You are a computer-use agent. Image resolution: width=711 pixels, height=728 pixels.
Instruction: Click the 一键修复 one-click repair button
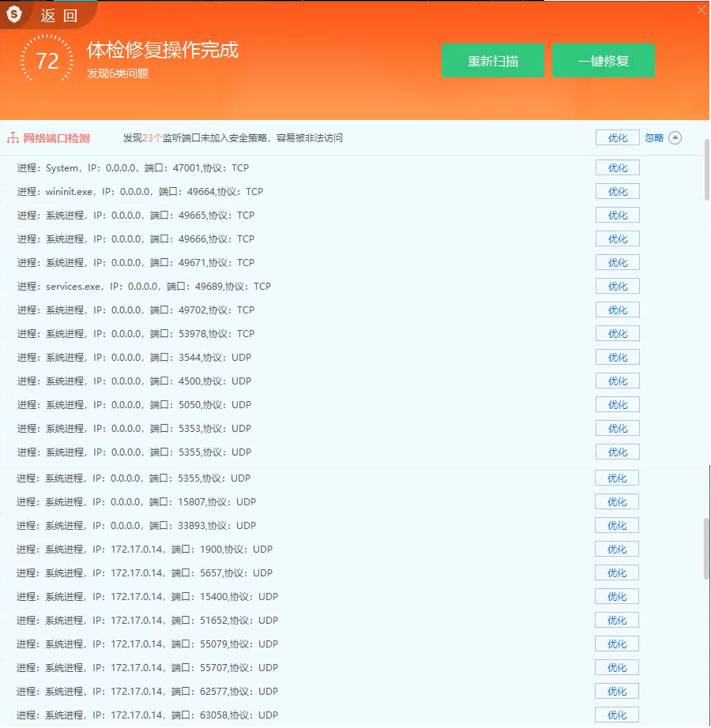coord(604,61)
